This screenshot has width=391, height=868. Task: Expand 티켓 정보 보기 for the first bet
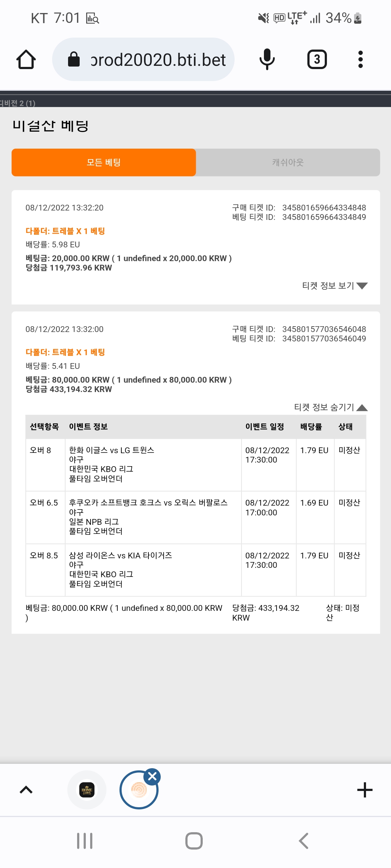tap(335, 286)
